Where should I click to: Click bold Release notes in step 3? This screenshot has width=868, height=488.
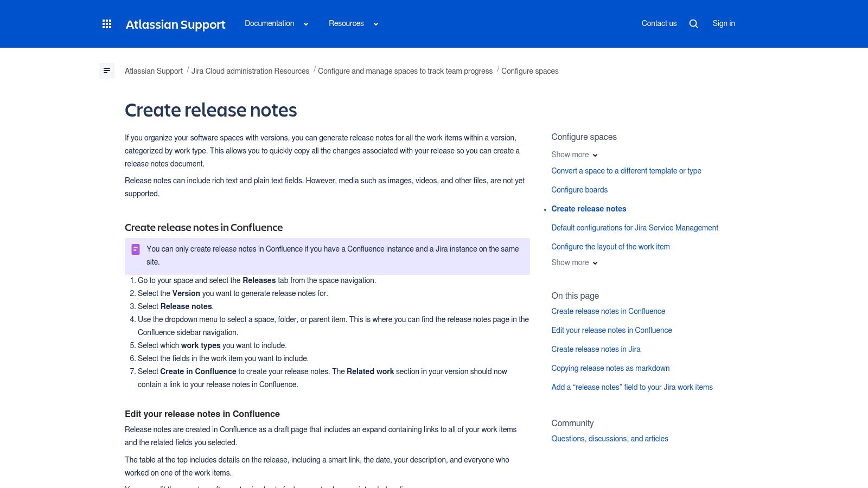click(x=186, y=306)
